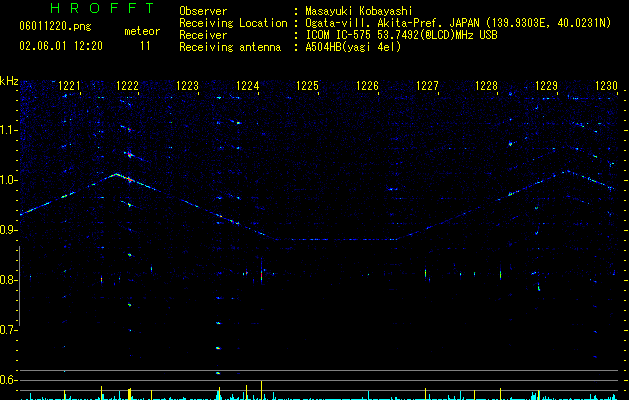629x400 pixels.
Task: Click antenna value A504HB(yagi 4el)
Action: point(353,47)
